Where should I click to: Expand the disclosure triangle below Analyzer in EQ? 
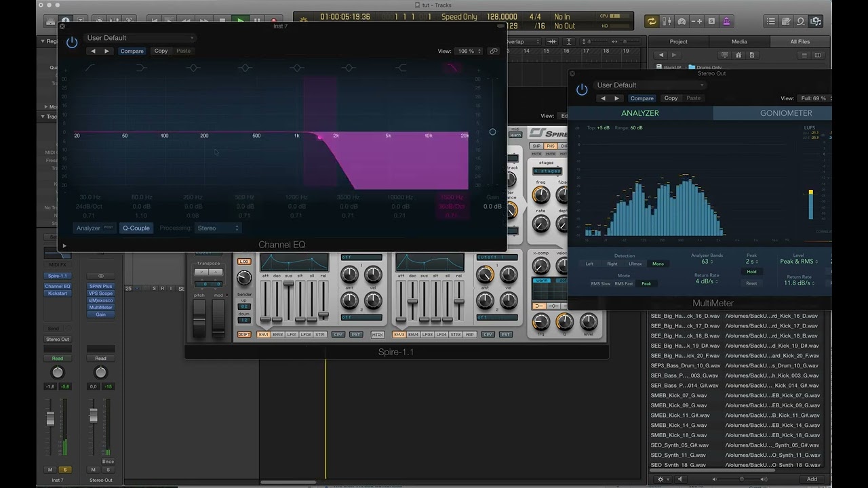point(64,245)
